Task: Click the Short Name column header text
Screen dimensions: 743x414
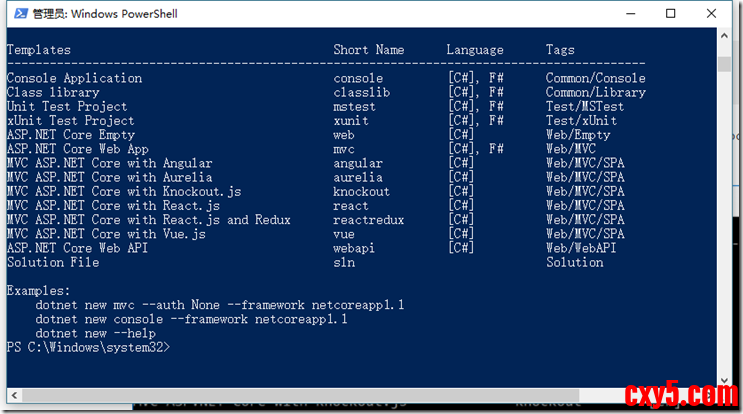Action: pos(369,50)
